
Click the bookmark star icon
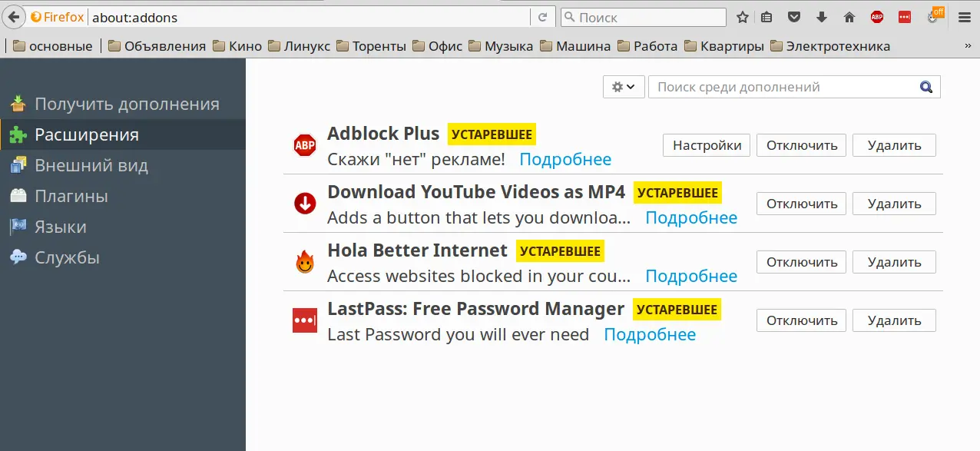[743, 17]
